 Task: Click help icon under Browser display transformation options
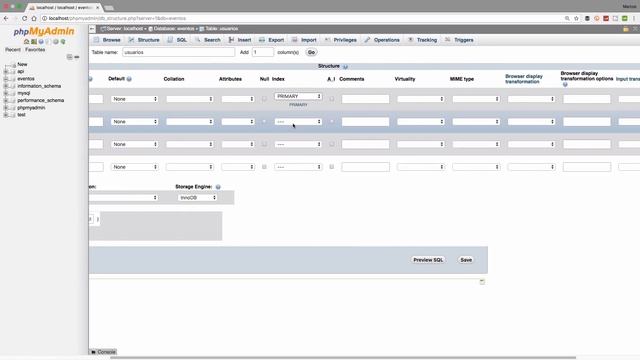pos(565,84)
